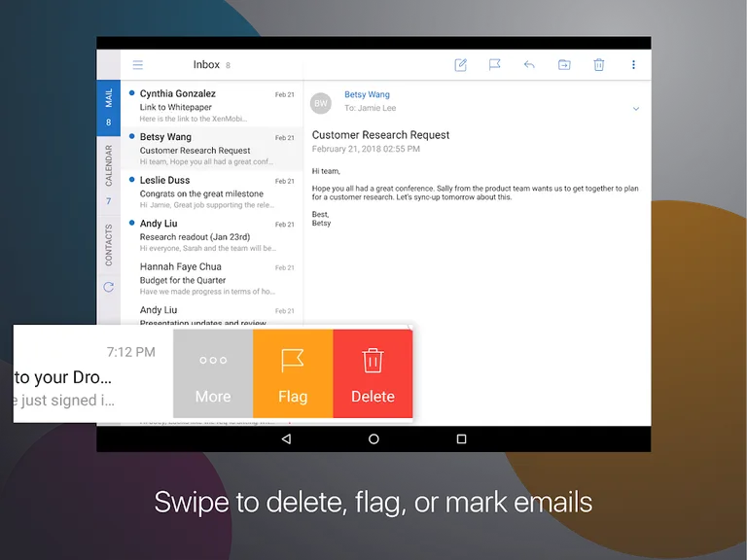Tap the gray More swipe action
The width and height of the screenshot is (747, 560).
(x=213, y=375)
